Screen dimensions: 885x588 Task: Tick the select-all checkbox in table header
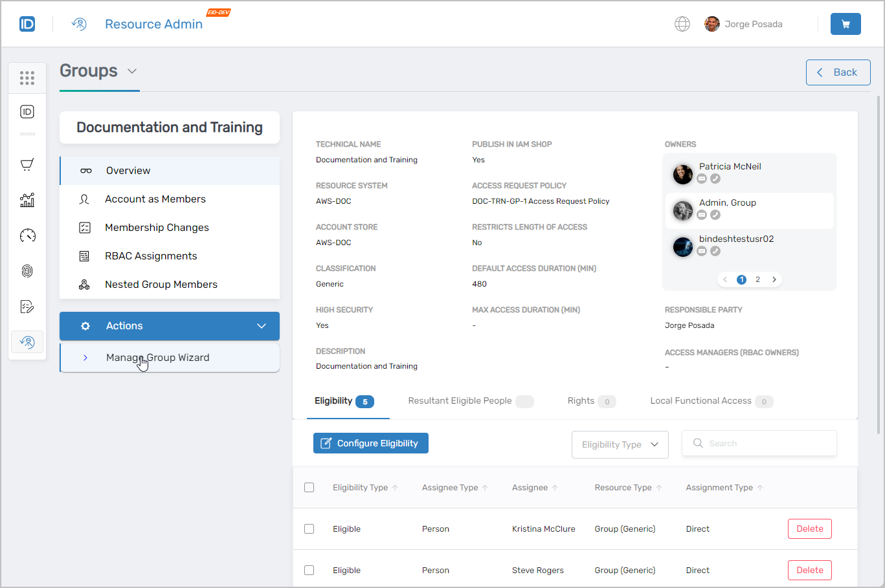309,488
